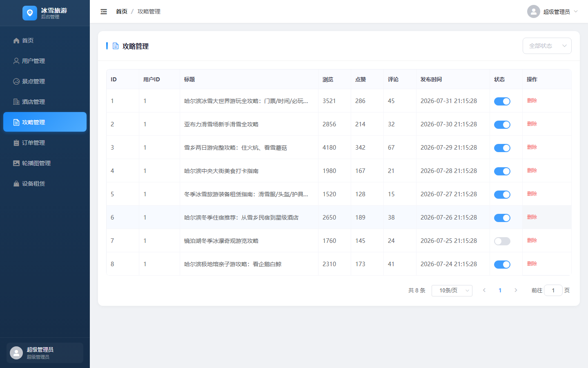
Task: Go to the previous page arrow
Action: 484,290
